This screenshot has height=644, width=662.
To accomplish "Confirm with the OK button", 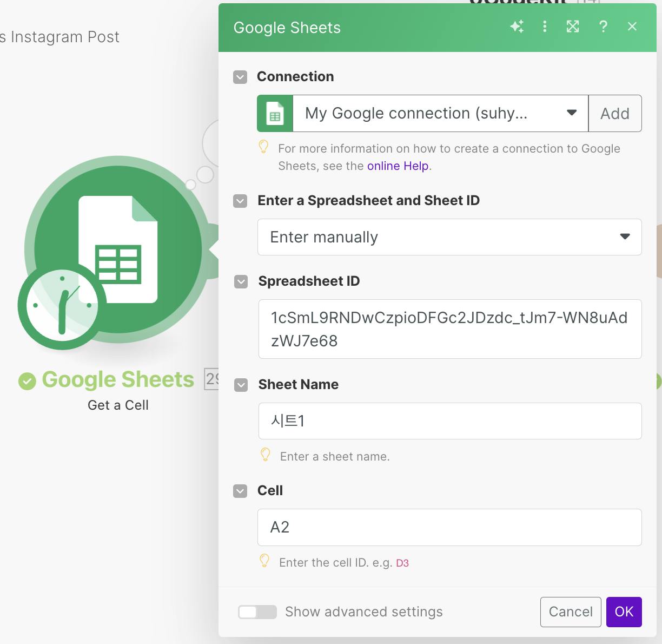I will [624, 612].
